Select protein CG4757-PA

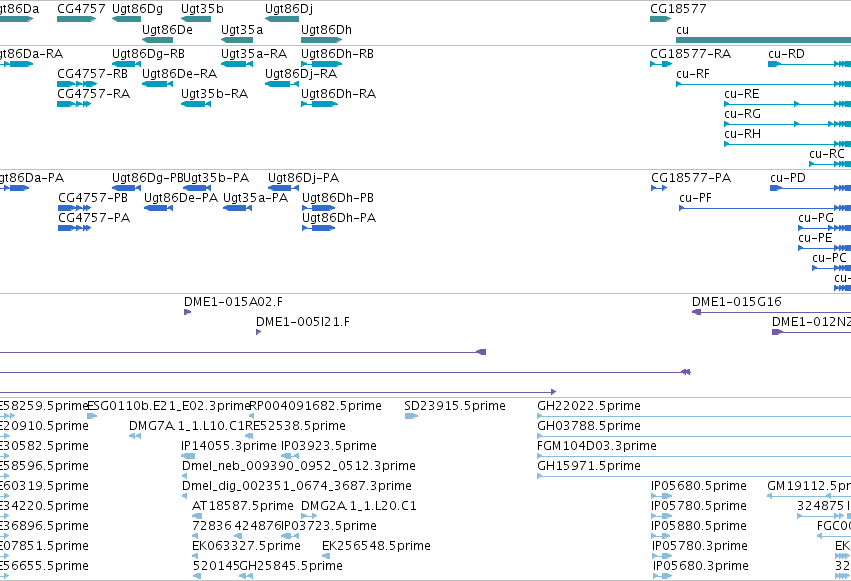point(74,228)
